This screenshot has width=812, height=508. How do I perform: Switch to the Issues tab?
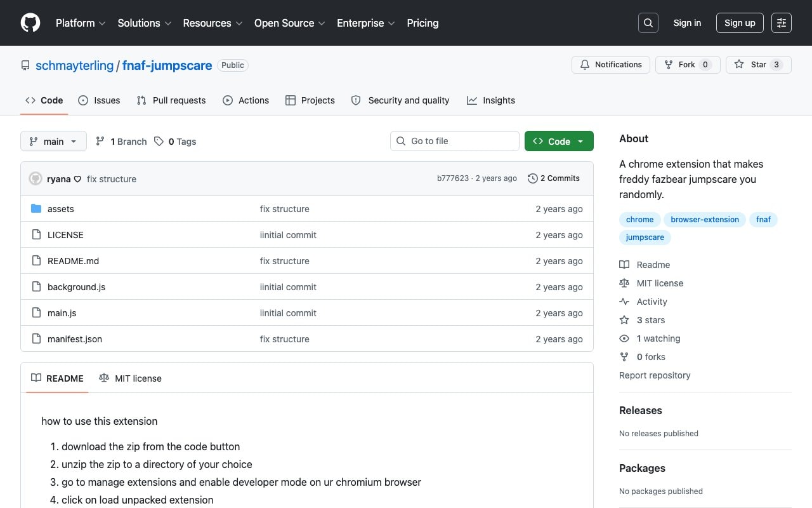pos(99,100)
